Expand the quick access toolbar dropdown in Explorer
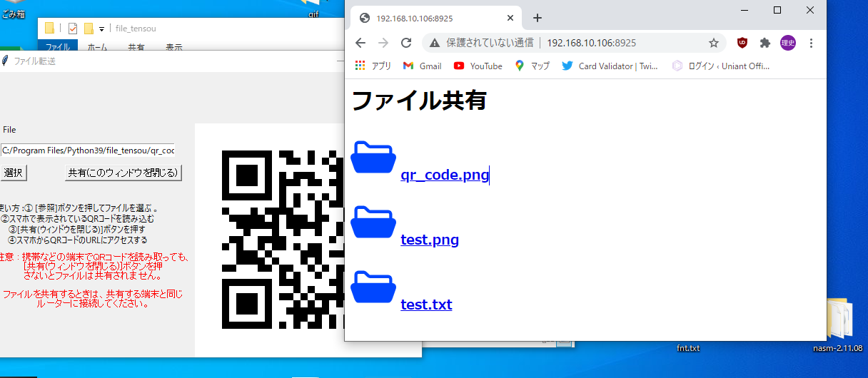Screen dimensions: 868x378 pyautogui.click(x=101, y=29)
